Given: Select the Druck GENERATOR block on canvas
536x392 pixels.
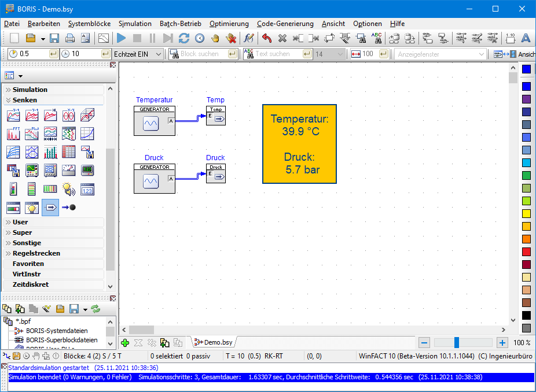Looking at the screenshot, I should coord(155,179).
